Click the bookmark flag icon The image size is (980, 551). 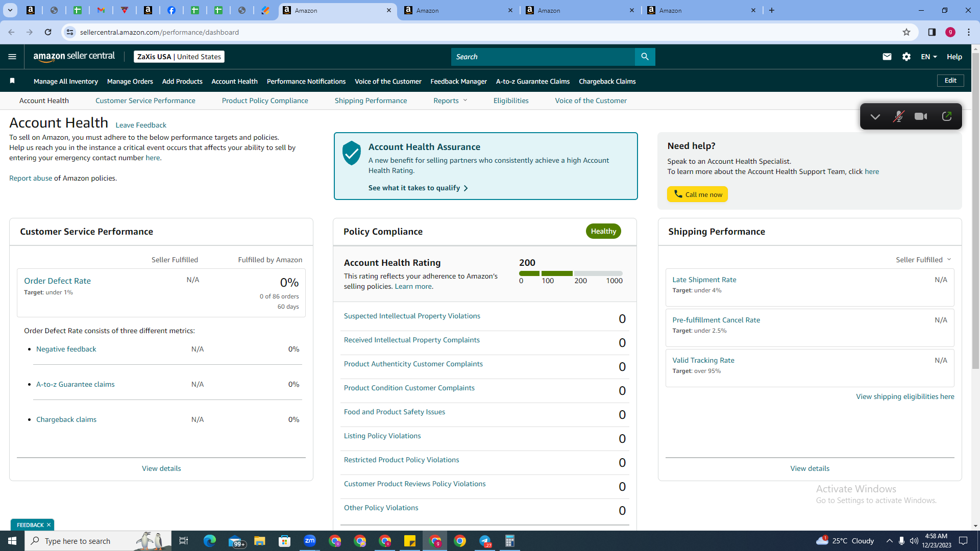click(12, 81)
